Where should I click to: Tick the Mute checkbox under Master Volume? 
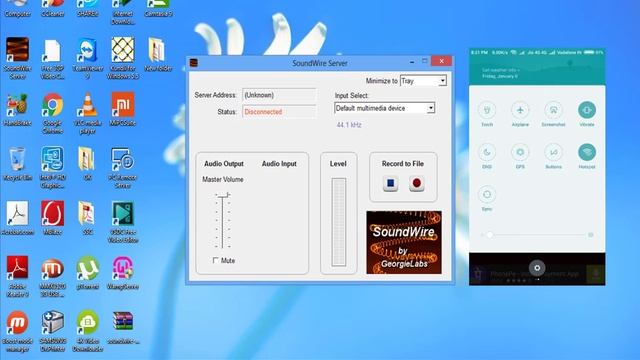pos(216,260)
